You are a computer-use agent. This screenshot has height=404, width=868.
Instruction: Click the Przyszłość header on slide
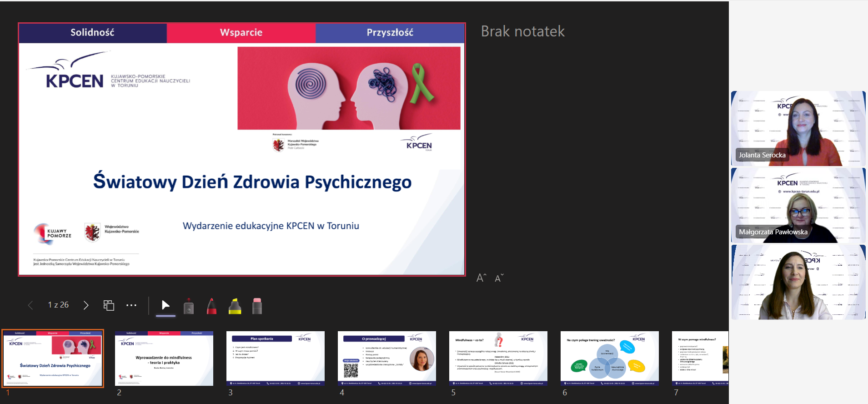(x=390, y=33)
